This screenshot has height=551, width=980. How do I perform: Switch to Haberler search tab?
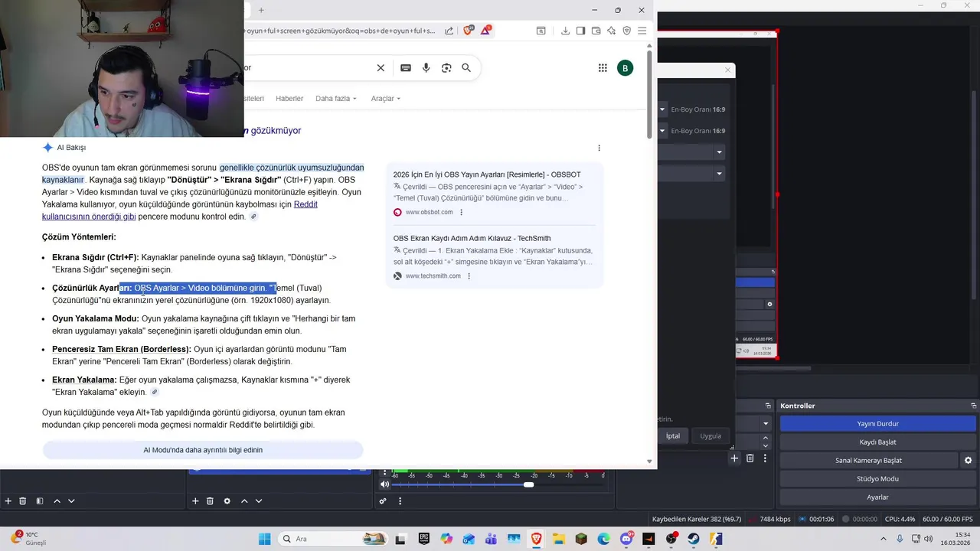pos(289,99)
